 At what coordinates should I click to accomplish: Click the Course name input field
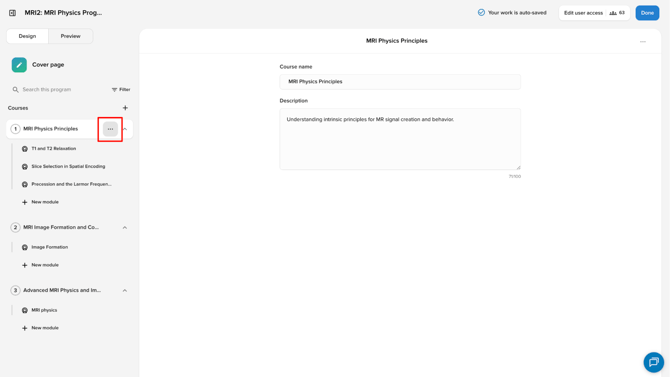pos(400,82)
